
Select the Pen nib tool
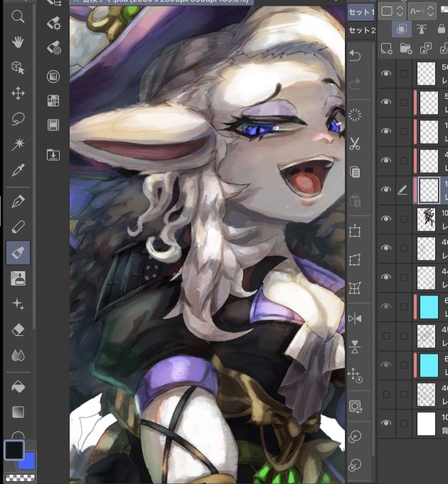[18, 201]
